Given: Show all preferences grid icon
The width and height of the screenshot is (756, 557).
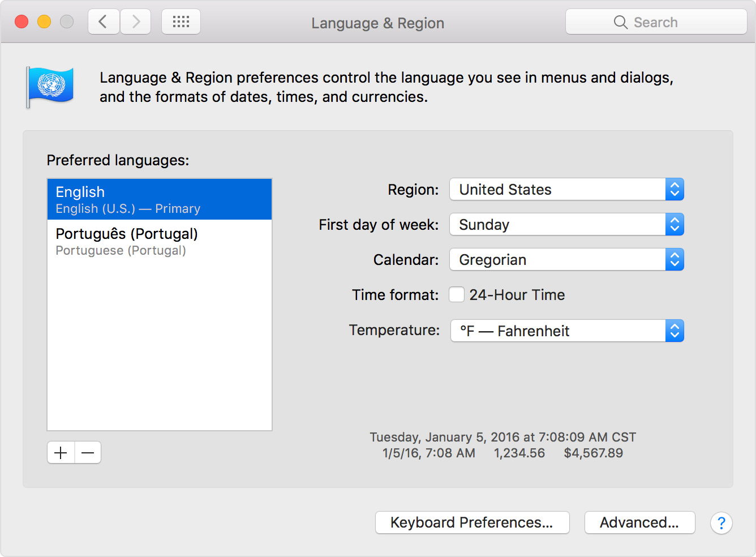Looking at the screenshot, I should click(181, 22).
